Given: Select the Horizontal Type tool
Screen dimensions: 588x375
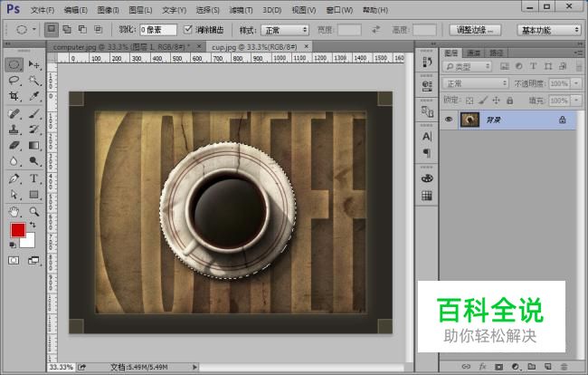Looking at the screenshot, I should pyautogui.click(x=34, y=178).
